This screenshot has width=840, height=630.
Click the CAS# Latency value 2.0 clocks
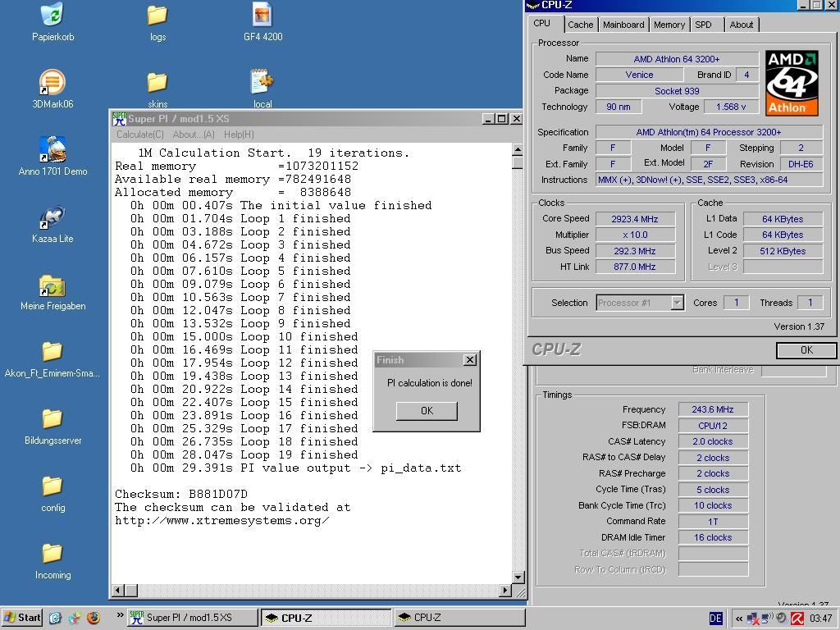tap(713, 442)
